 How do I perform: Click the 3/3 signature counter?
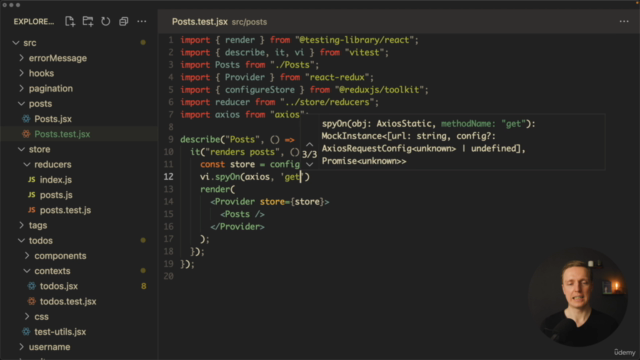(x=309, y=154)
